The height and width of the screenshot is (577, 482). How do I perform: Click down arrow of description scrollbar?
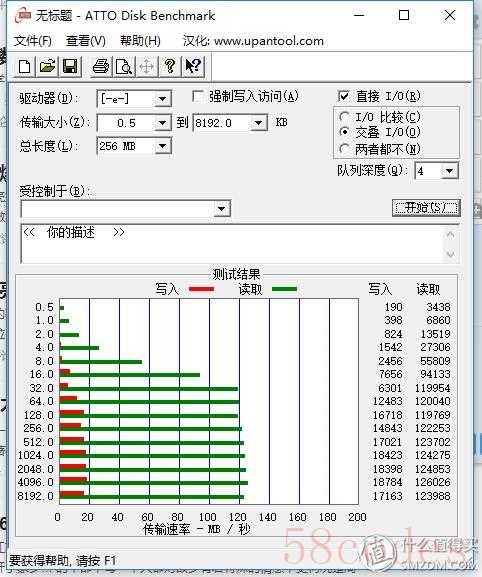(451, 254)
